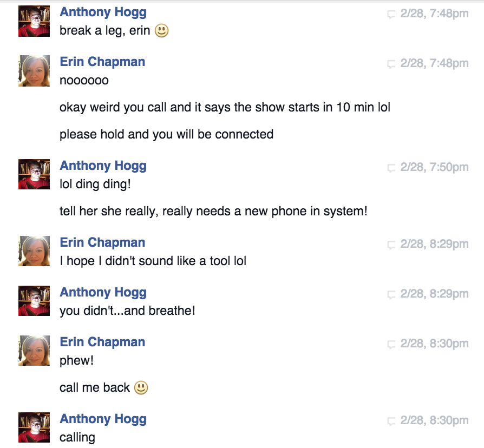Click the chat icon beside Anthony's 8:30pm calling message
The width and height of the screenshot is (484, 448).
click(391, 421)
